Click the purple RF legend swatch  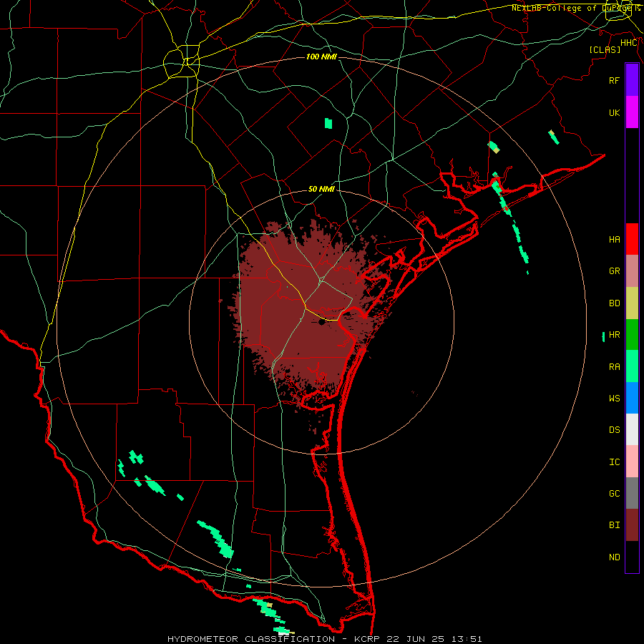[x=632, y=80]
